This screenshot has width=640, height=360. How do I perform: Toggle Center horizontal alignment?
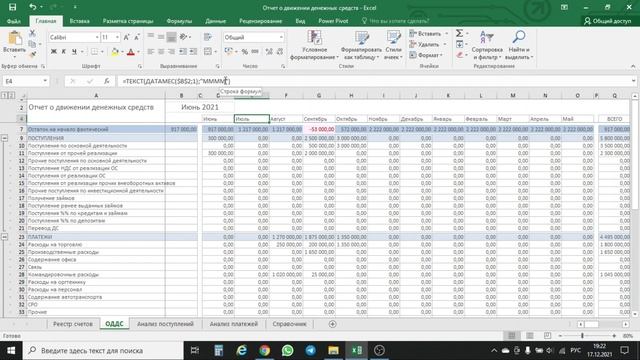pyautogui.click(x=161, y=51)
